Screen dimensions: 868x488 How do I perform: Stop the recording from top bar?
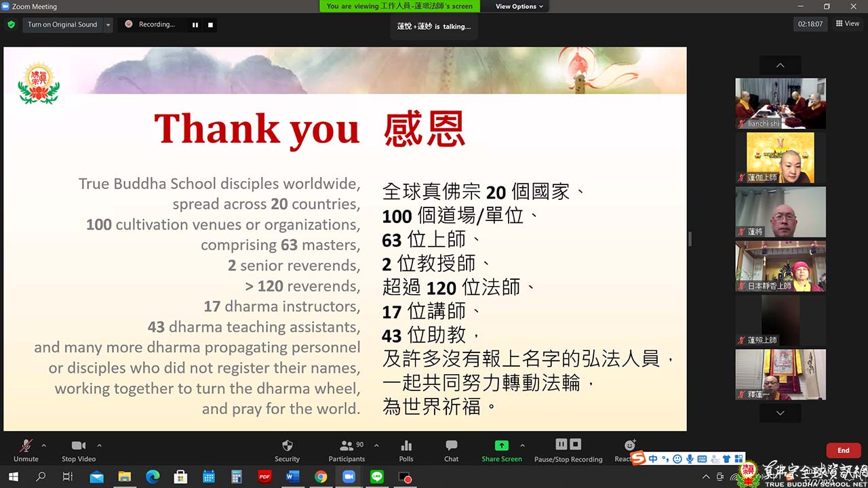click(x=210, y=24)
